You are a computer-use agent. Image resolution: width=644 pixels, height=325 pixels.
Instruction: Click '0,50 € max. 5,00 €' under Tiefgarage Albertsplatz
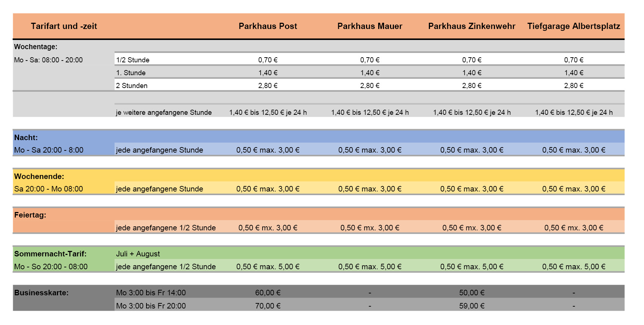[574, 267]
